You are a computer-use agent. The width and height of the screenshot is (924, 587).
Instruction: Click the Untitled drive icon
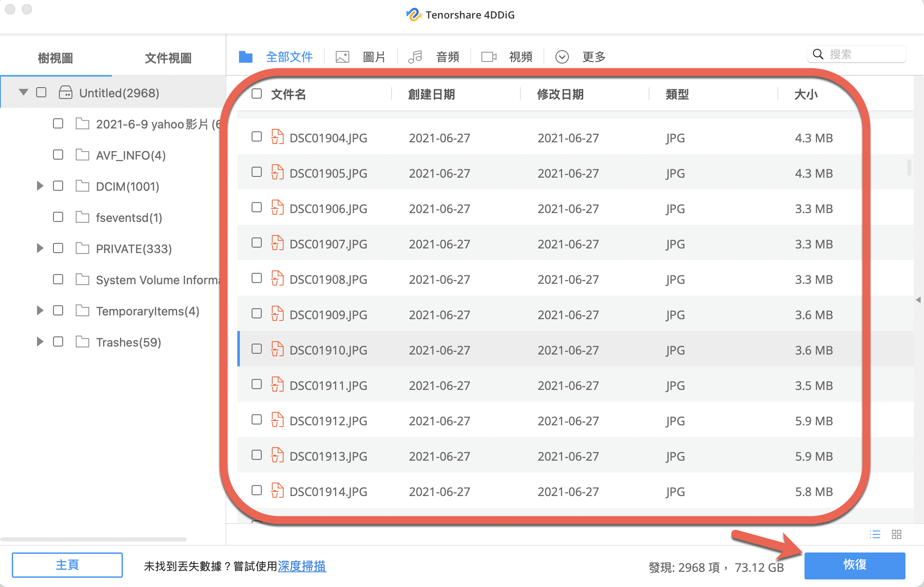pyautogui.click(x=65, y=92)
